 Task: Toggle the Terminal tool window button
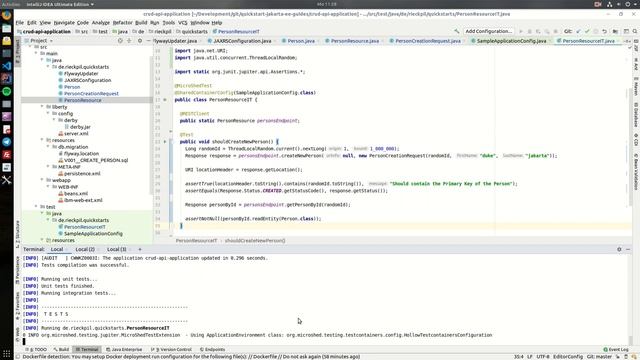coord(87,349)
